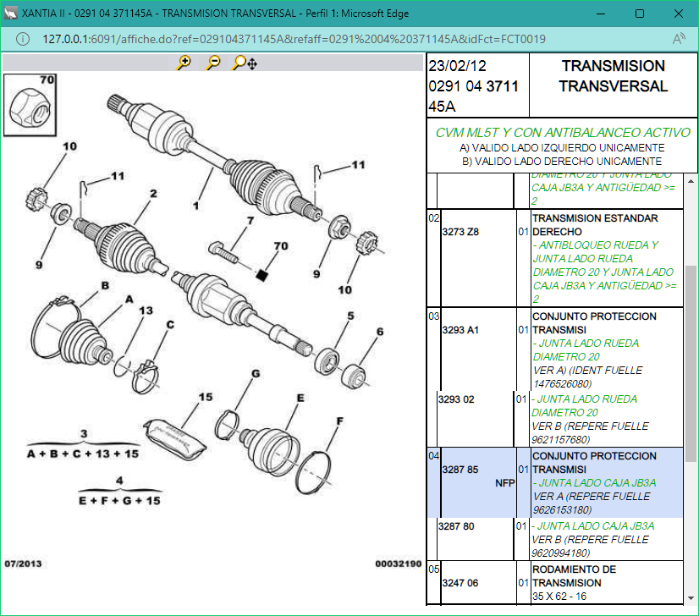Click callout number 1 on the diagram

coord(195,206)
